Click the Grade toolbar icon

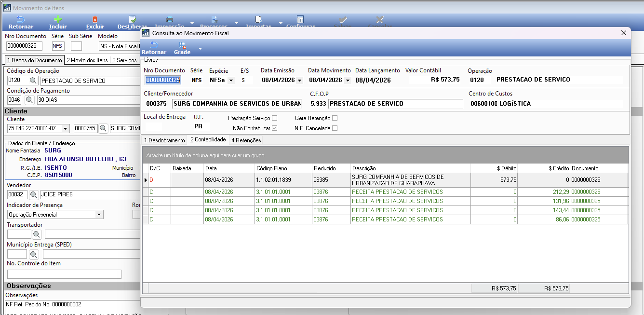pyautogui.click(x=182, y=45)
